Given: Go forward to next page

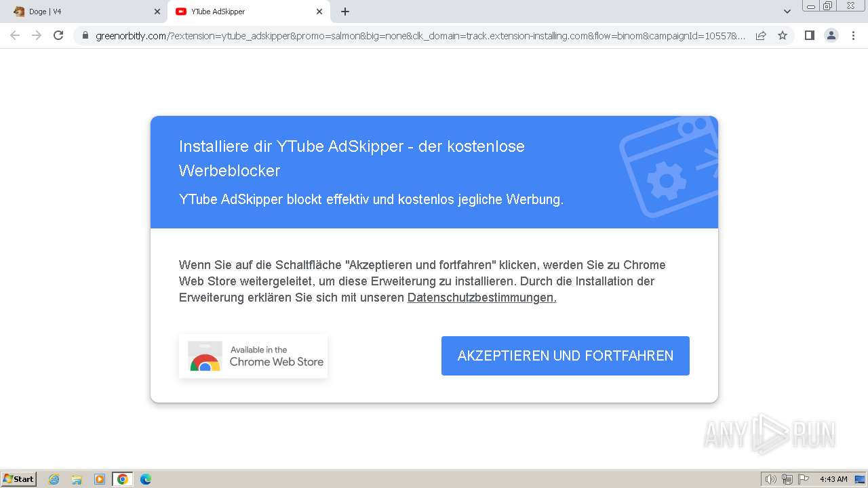Looking at the screenshot, I should 37,35.
